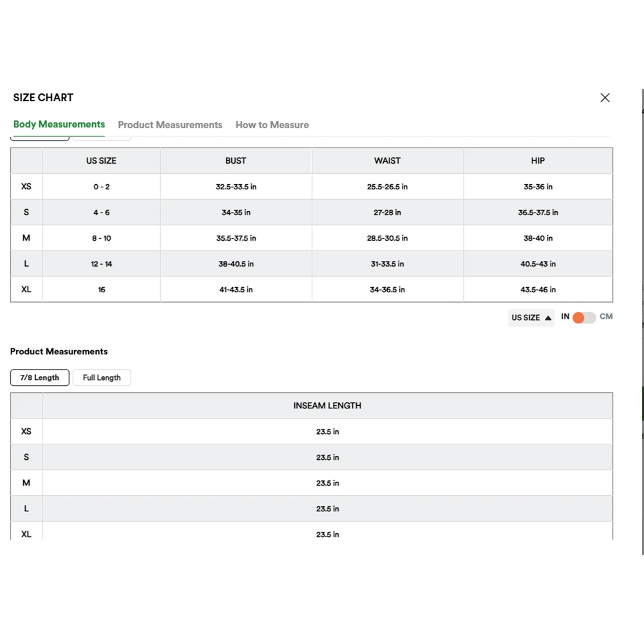The height and width of the screenshot is (644, 644).
Task: Expand the US SIZE dropdown
Action: coord(531,317)
